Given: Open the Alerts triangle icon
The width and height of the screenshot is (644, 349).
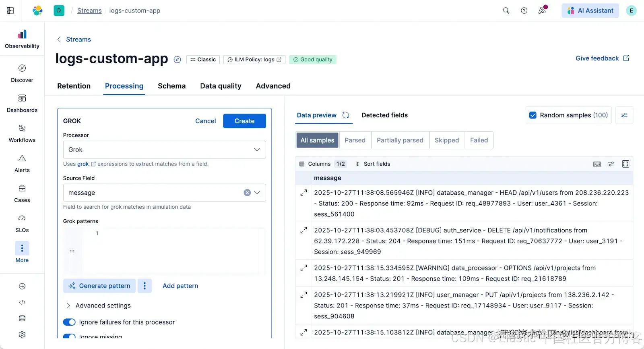Looking at the screenshot, I should click(22, 158).
